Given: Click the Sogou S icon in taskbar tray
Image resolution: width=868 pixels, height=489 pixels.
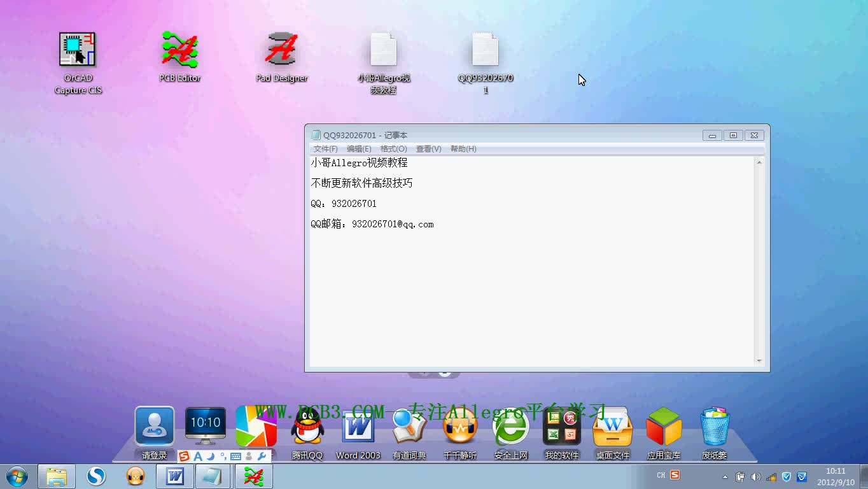Looking at the screenshot, I should point(675,475).
